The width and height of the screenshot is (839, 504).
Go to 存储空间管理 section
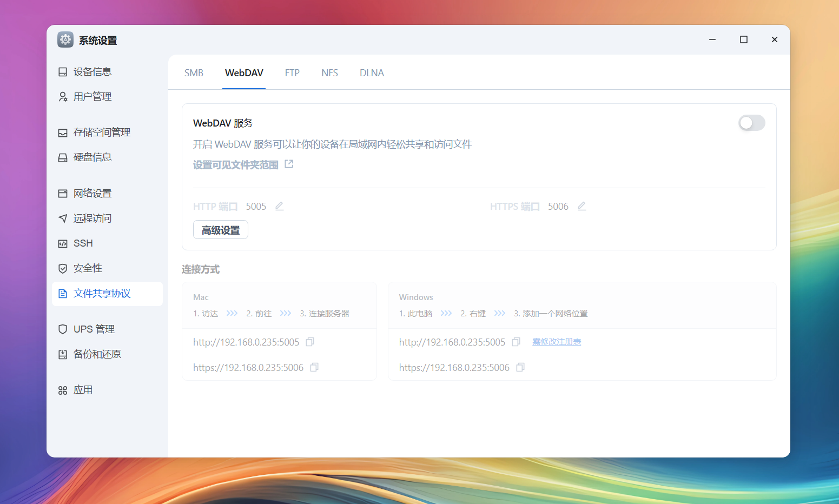point(107,132)
